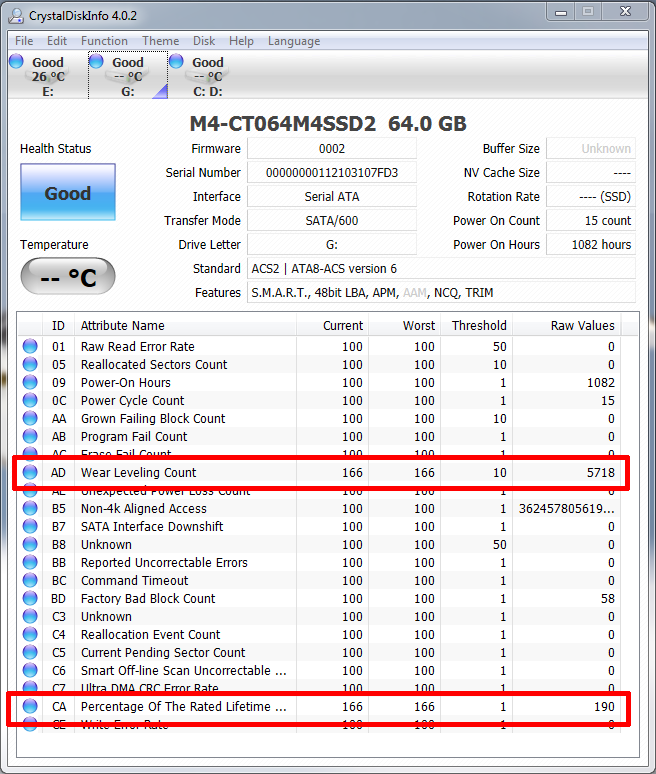Screen dimensions: 656x774
Task: Click the Standard field ACS2 ATA8-ACS
Action: pos(441,269)
